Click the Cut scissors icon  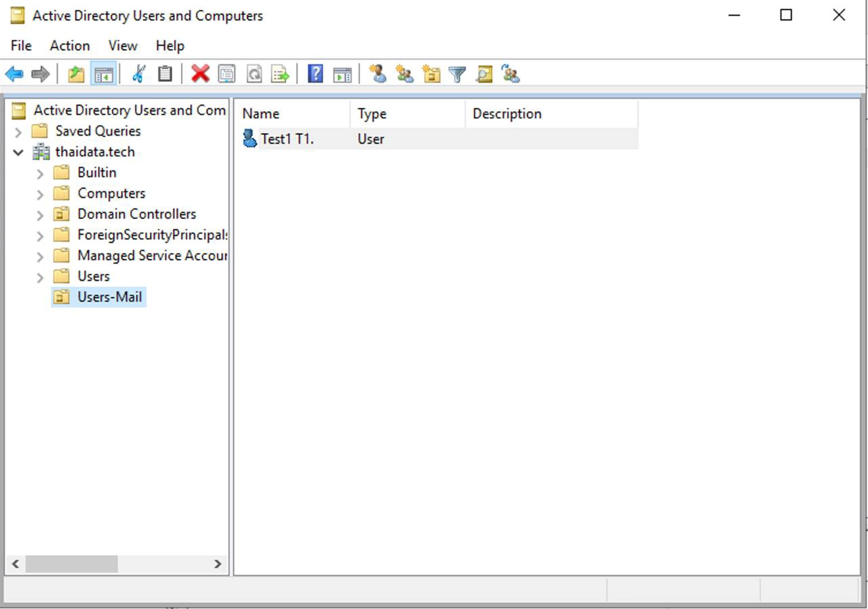tap(138, 74)
